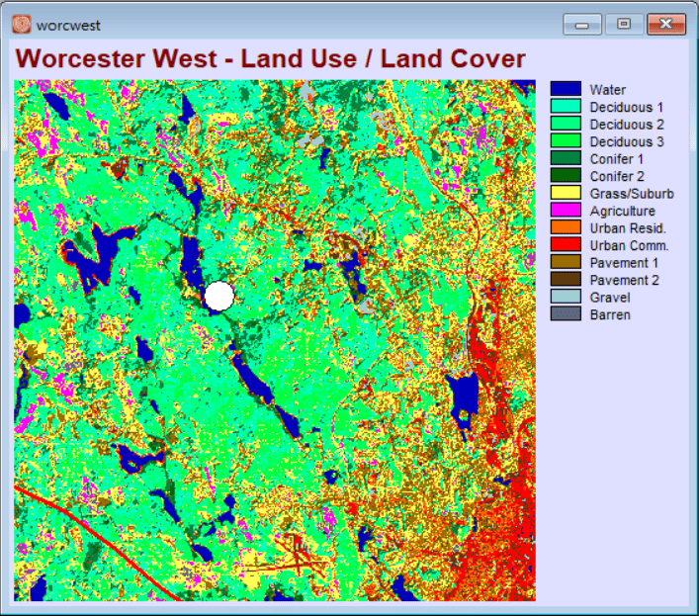Select the Water legend color box
The width and height of the screenshot is (699, 616).
566,89
